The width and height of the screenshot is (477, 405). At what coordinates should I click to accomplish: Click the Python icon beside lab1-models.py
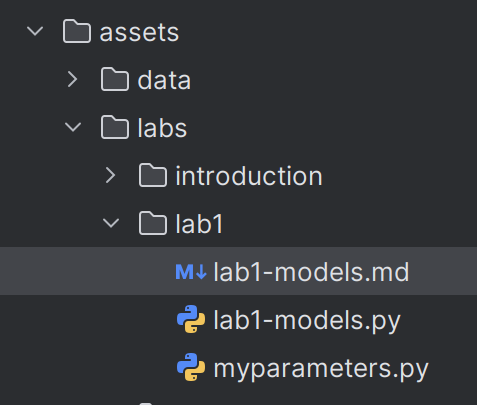coord(191,319)
